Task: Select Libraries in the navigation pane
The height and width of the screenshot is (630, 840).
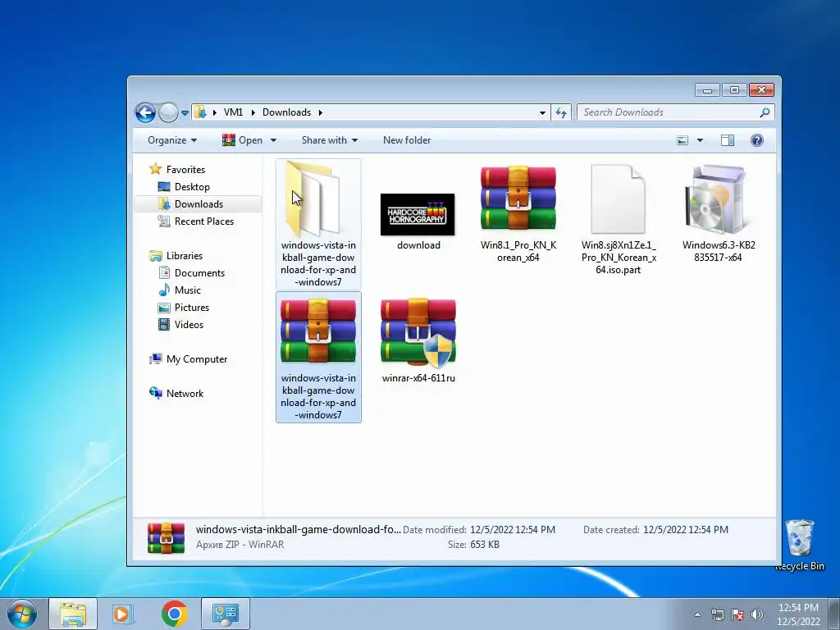Action: click(x=185, y=256)
